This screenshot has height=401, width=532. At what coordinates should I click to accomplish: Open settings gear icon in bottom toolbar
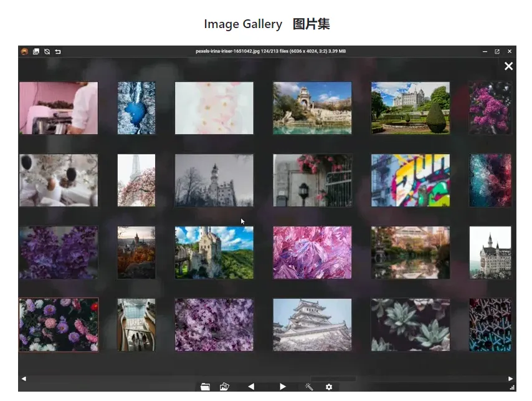pos(329,387)
